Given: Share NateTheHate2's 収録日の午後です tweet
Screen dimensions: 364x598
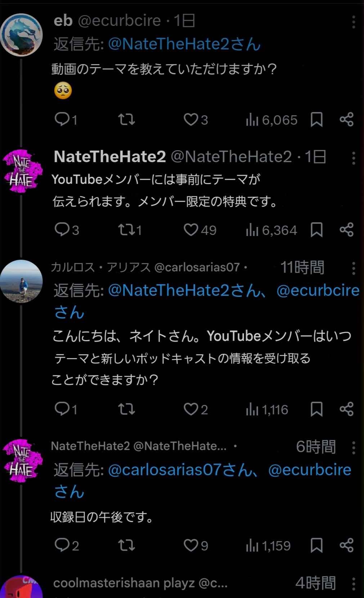Looking at the screenshot, I should pos(346,545).
